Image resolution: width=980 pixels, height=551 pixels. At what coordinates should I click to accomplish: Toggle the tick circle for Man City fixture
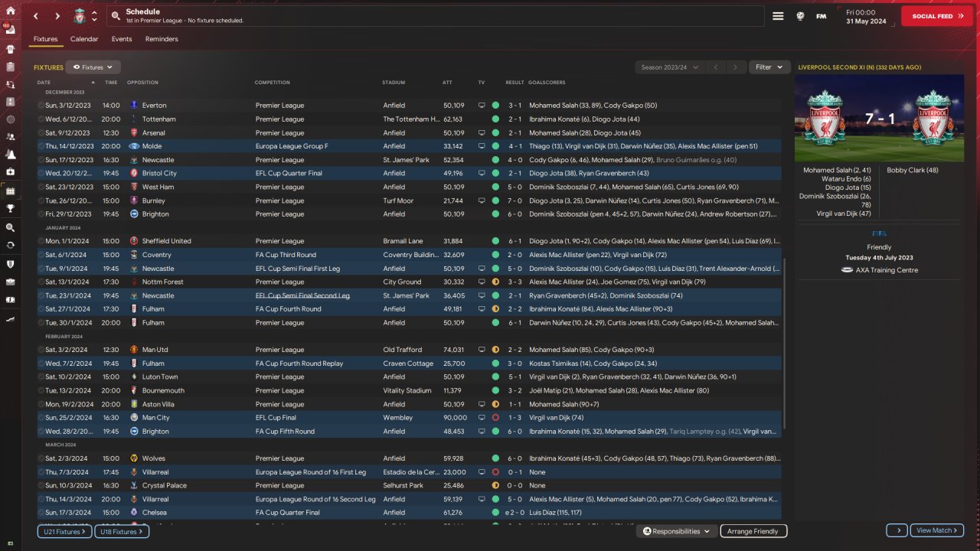tap(41, 418)
